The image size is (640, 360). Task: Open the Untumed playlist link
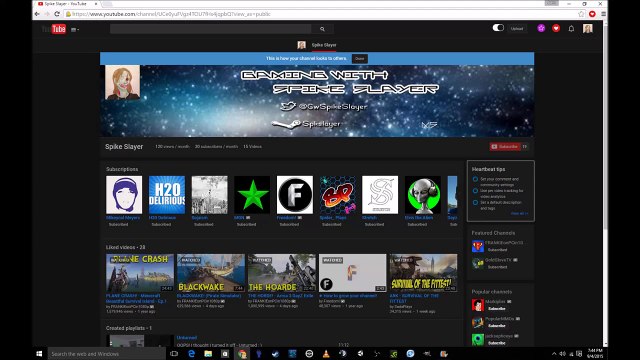[187, 338]
